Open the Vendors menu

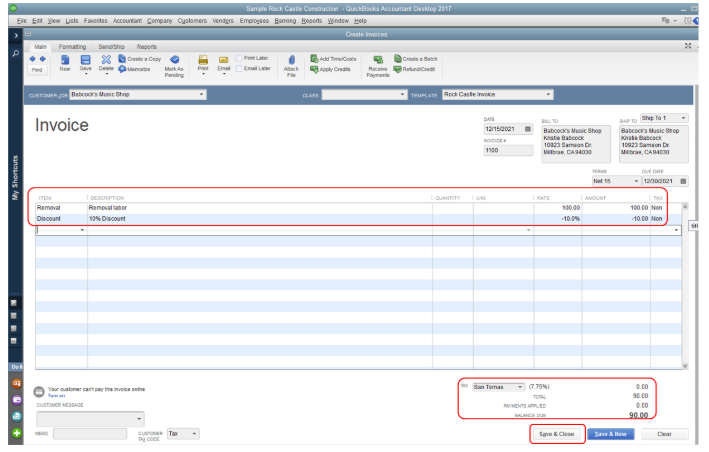pyautogui.click(x=223, y=21)
